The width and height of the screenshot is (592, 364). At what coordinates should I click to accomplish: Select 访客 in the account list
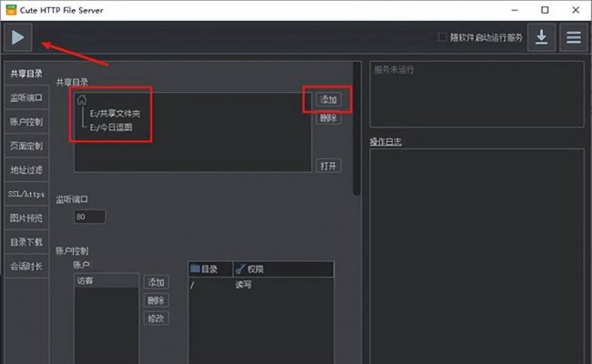pos(107,280)
